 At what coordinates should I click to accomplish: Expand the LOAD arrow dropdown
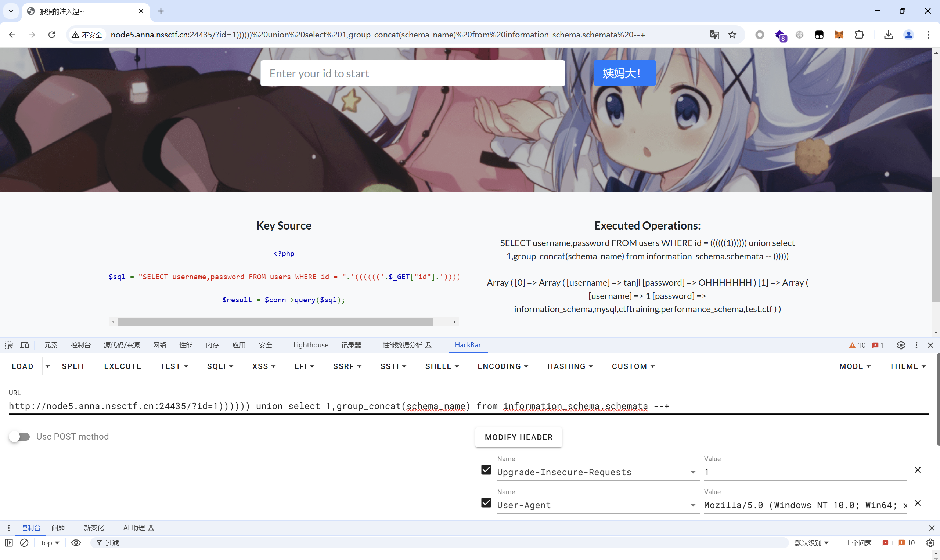pos(47,366)
